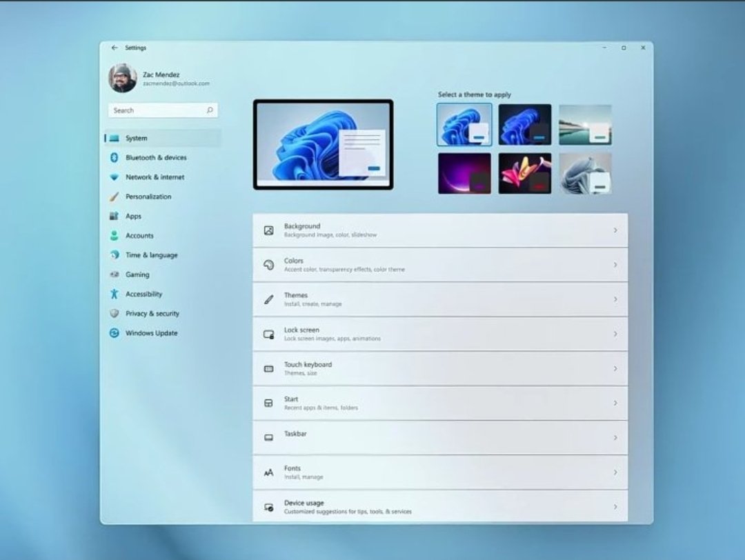Click the Apps icon in sidebar

[x=114, y=216]
